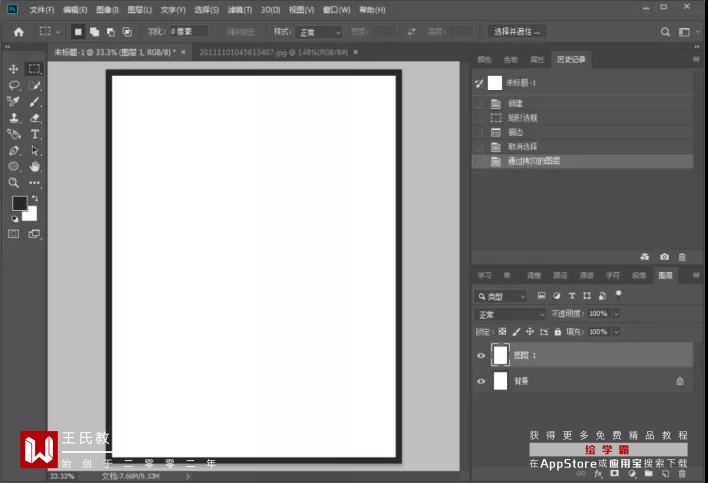Select the Eraser tool

click(x=34, y=118)
